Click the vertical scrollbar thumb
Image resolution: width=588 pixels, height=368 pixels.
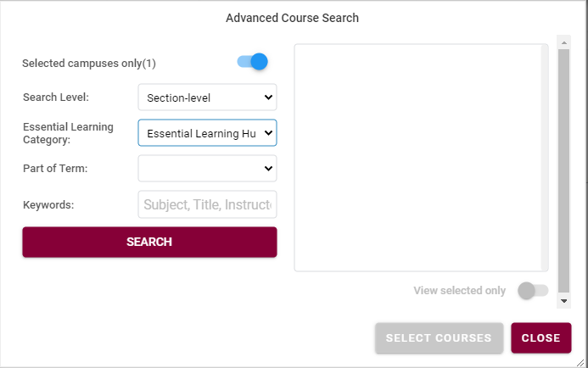click(x=563, y=170)
